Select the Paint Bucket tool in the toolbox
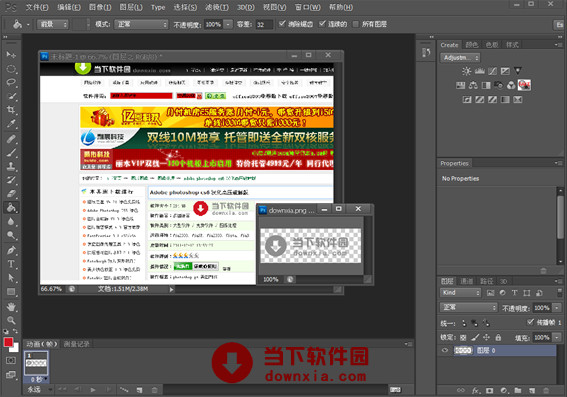The width and height of the screenshot is (567, 397). point(11,208)
